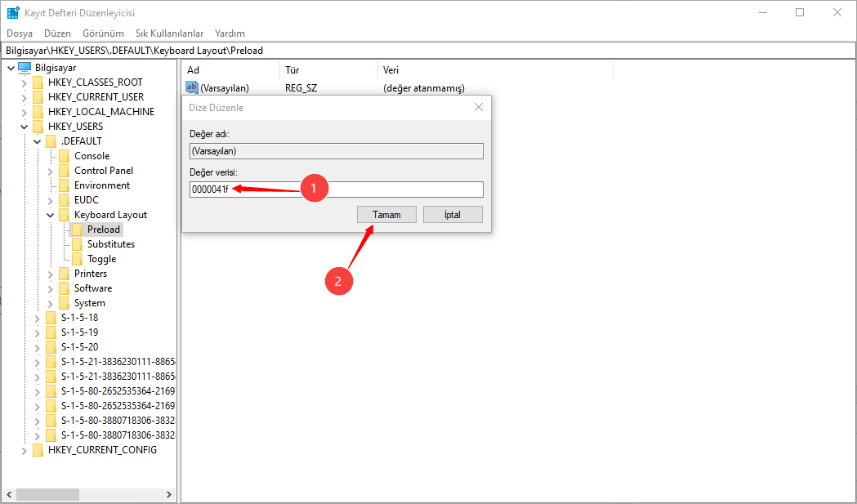
Task: Click the Keyboard Layout folder icon
Action: click(x=64, y=216)
